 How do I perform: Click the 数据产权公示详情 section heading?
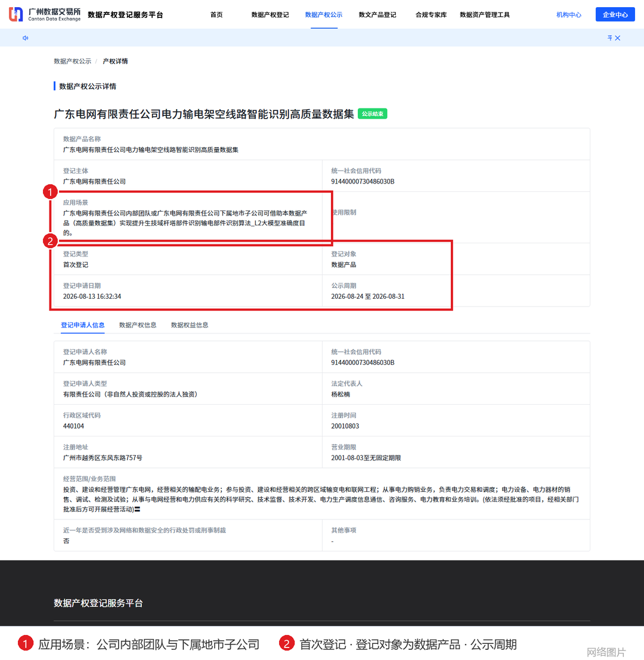coord(88,86)
